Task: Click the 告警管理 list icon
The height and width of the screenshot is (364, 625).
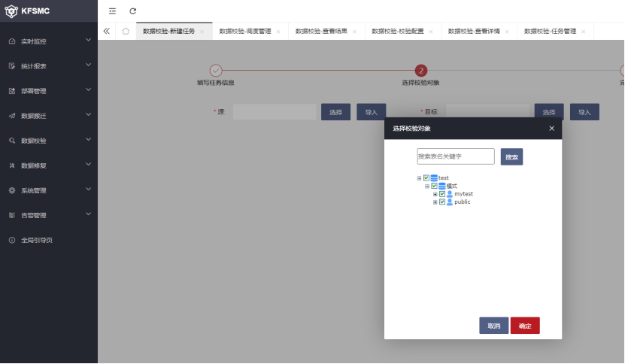Action: pos(12,215)
